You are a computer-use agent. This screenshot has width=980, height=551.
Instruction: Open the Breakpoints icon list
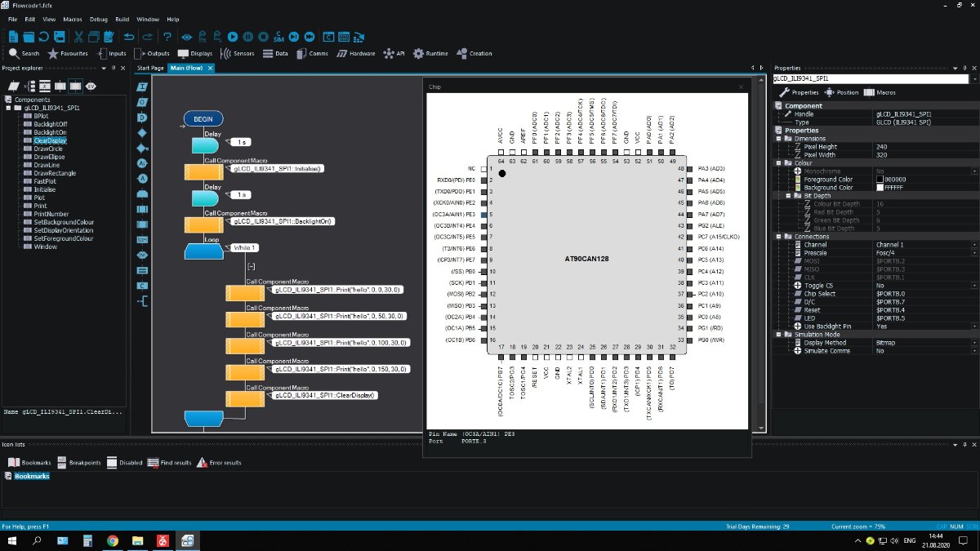click(x=79, y=462)
